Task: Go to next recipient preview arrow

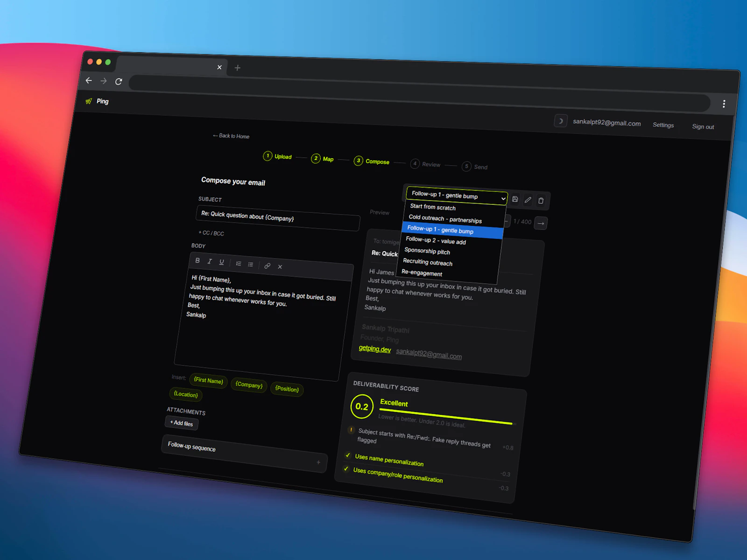Action: 541,223
